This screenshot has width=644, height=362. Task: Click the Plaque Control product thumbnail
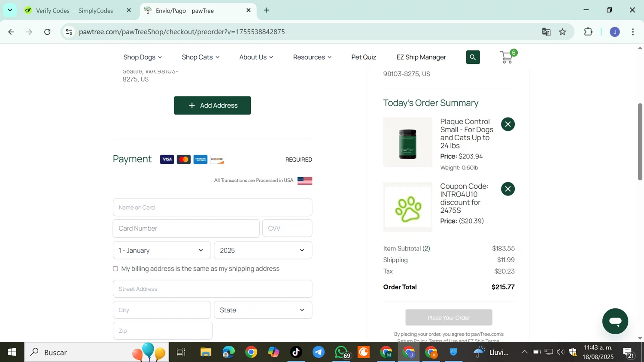click(x=407, y=142)
